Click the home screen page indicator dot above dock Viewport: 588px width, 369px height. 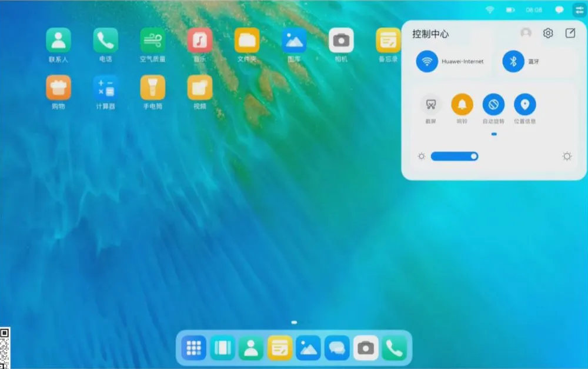pos(294,323)
